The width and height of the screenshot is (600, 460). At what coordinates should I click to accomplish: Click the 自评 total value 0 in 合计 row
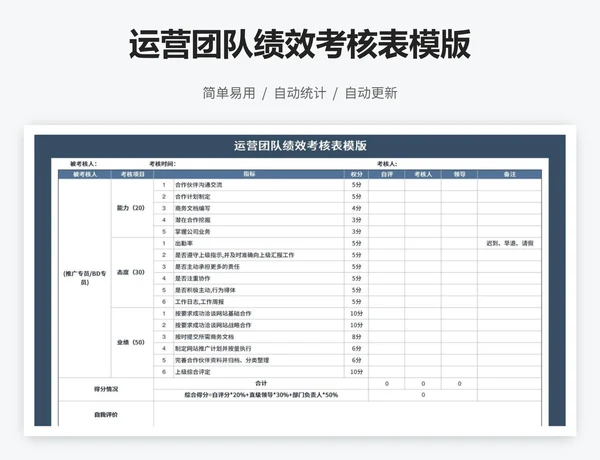click(x=386, y=383)
